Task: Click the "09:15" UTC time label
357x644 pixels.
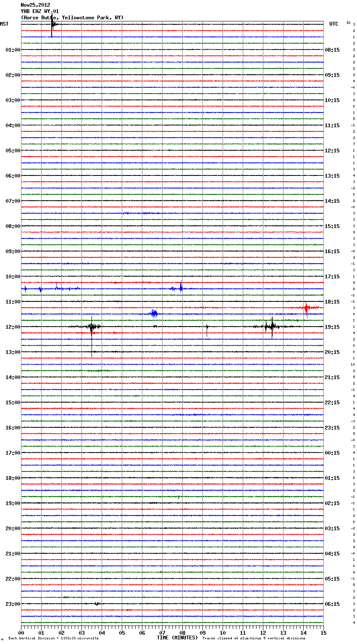Action: pyautogui.click(x=332, y=75)
